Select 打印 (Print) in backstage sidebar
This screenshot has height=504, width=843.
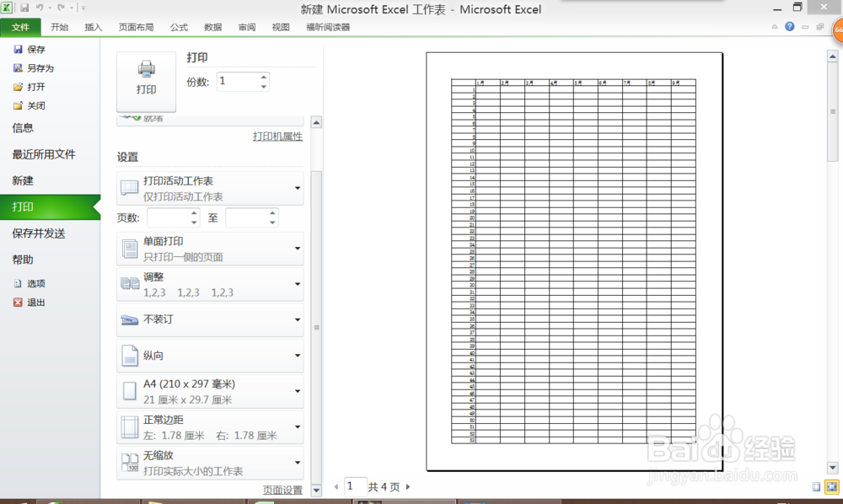point(50,207)
